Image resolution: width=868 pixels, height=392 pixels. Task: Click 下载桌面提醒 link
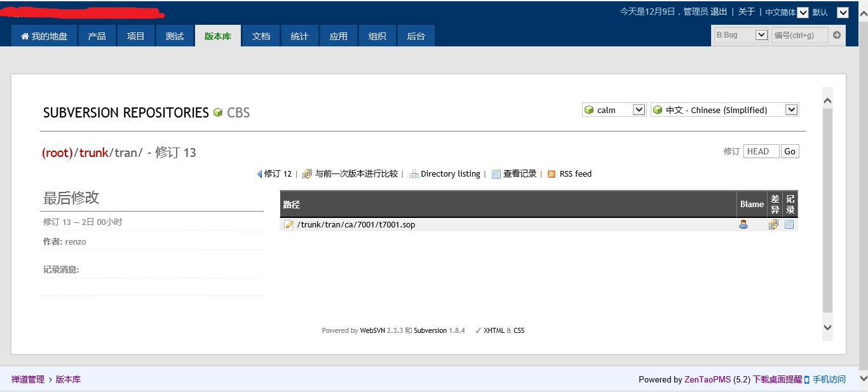click(778, 379)
